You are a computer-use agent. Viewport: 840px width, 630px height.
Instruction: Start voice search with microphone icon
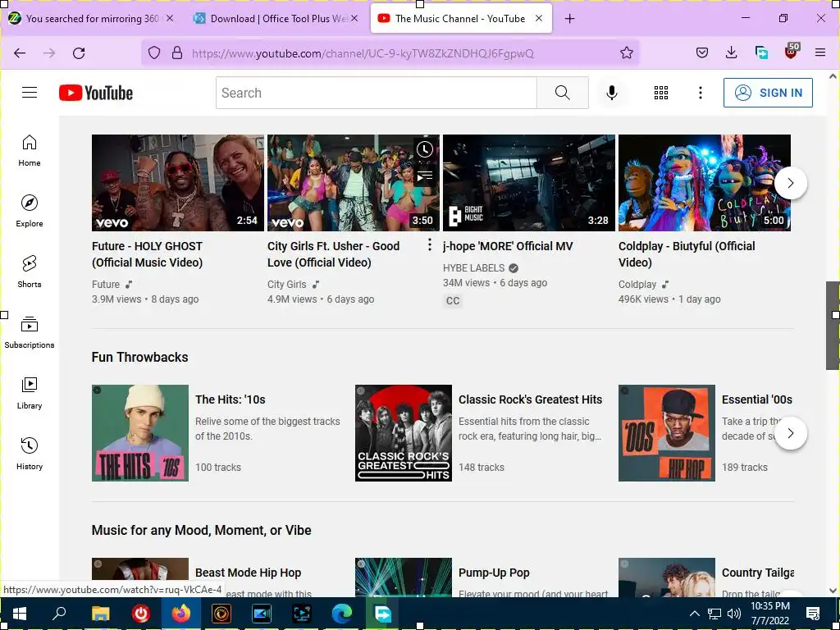612,93
